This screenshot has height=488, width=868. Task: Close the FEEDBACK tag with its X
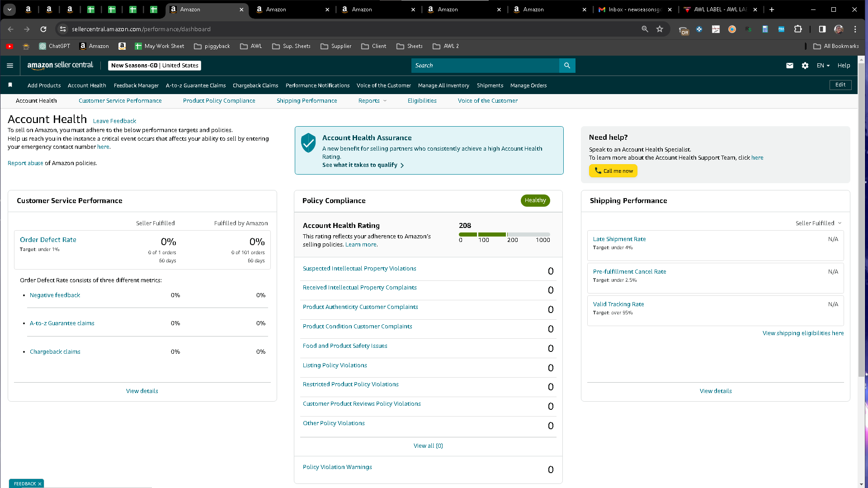point(40,483)
